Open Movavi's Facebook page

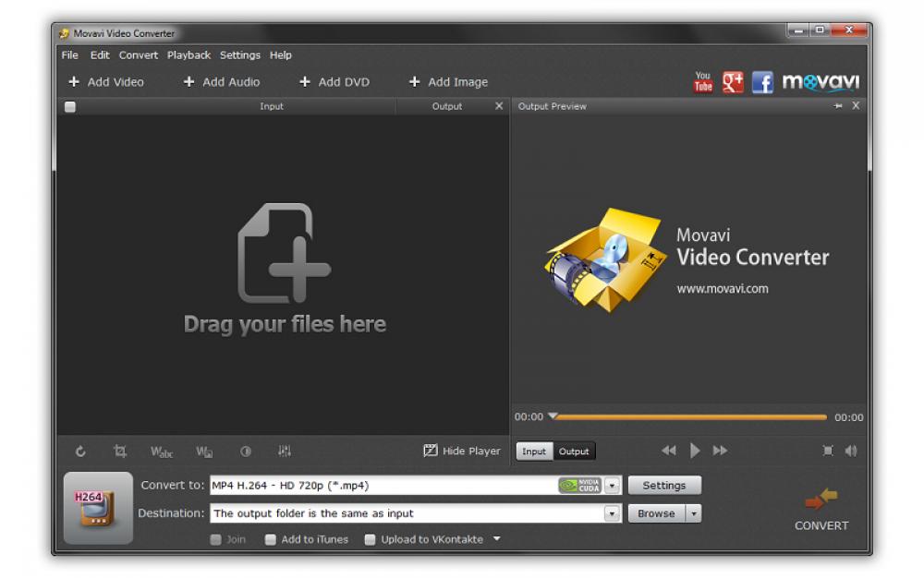pos(761,82)
